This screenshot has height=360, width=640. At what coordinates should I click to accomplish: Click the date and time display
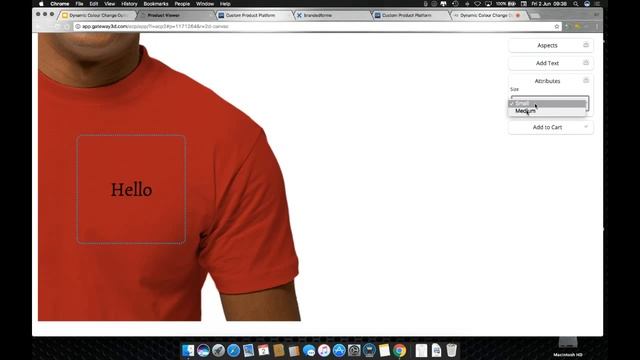coord(549,4)
